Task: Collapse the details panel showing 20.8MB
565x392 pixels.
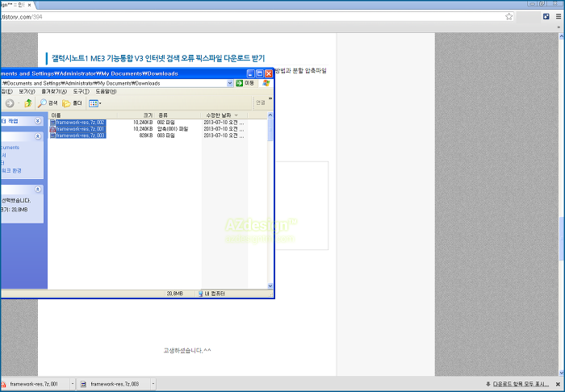Action: tap(37, 189)
